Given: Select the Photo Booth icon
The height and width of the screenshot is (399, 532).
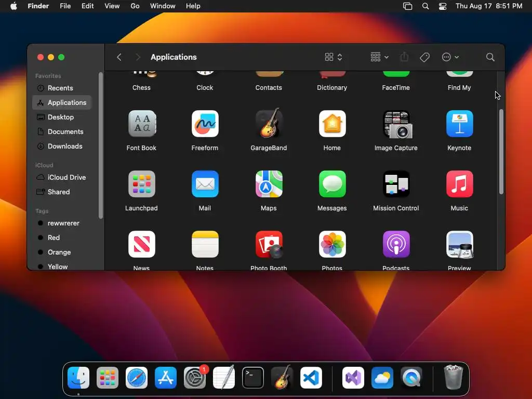Looking at the screenshot, I should pos(270,245).
